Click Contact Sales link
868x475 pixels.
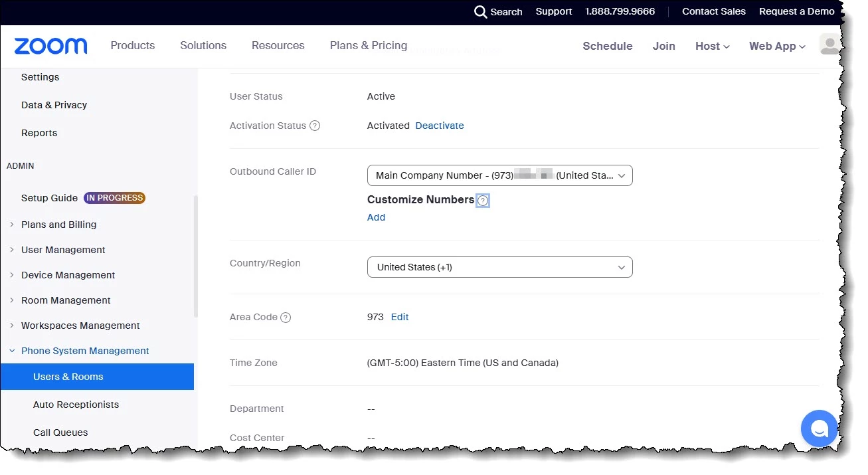click(x=714, y=11)
